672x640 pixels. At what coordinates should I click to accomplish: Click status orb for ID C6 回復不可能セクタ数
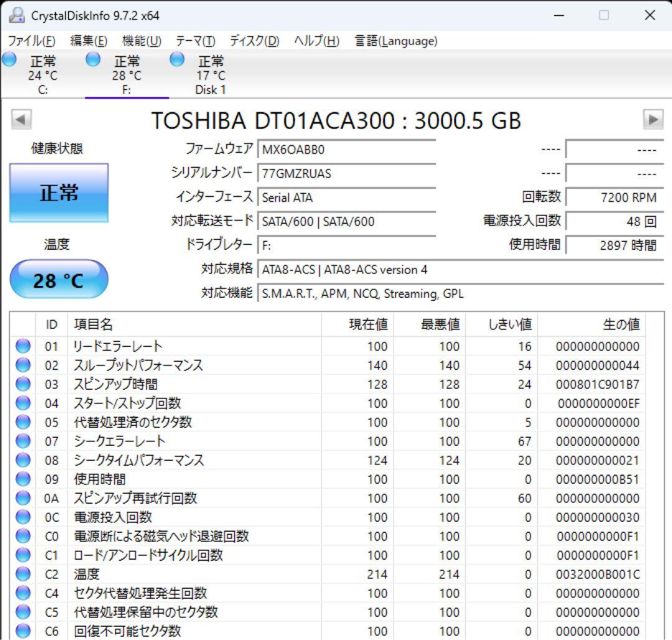click(x=23, y=631)
